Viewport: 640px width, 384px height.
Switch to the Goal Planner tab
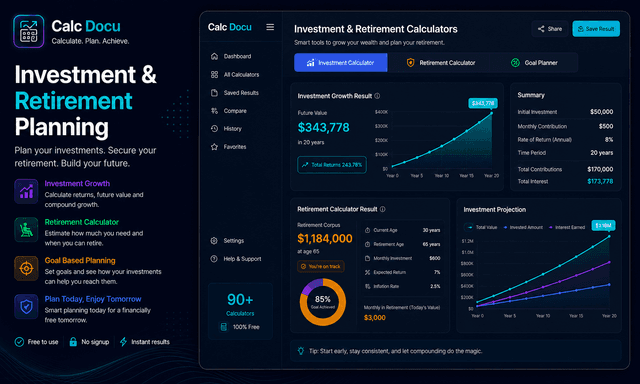[x=534, y=62]
